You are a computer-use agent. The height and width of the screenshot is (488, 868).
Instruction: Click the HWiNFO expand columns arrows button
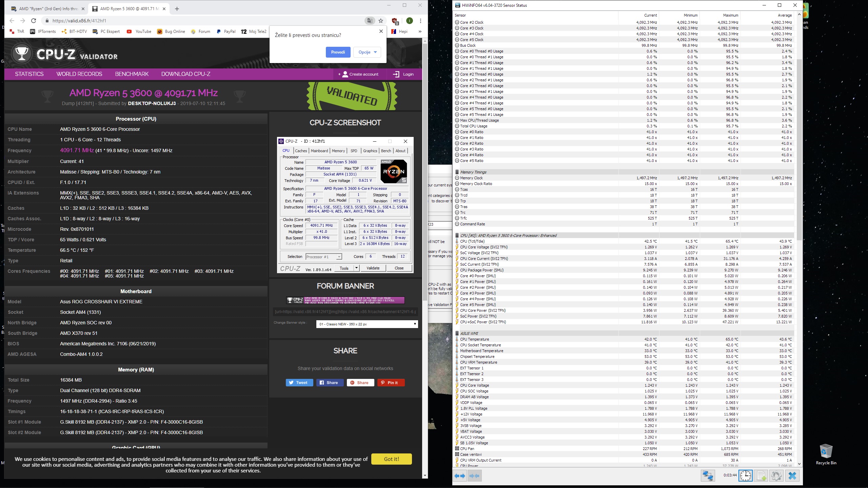click(x=460, y=476)
